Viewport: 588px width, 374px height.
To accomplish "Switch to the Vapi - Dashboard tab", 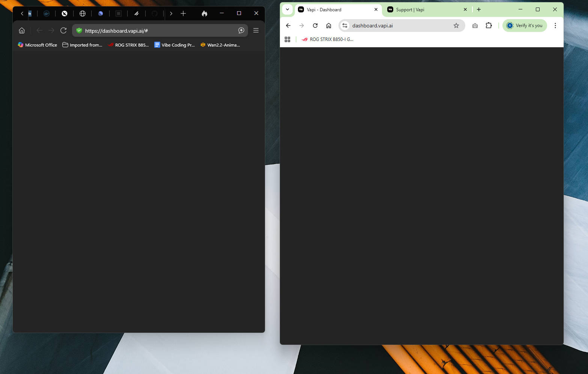I will click(x=338, y=10).
